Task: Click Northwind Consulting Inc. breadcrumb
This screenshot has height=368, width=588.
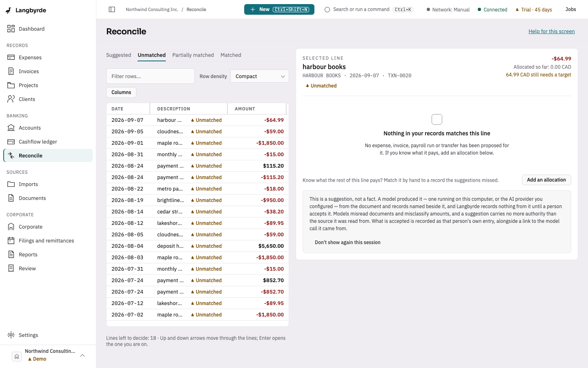Action: click(x=152, y=9)
